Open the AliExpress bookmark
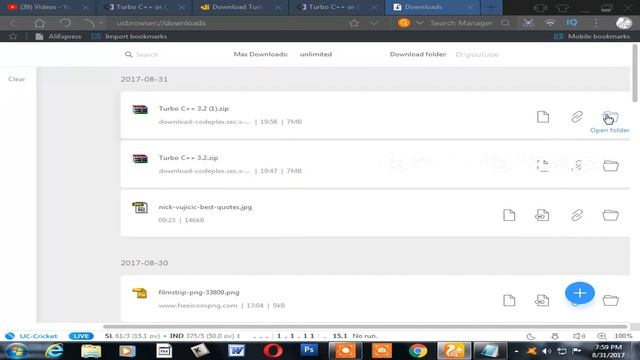This screenshot has width=640, height=360. click(x=58, y=36)
